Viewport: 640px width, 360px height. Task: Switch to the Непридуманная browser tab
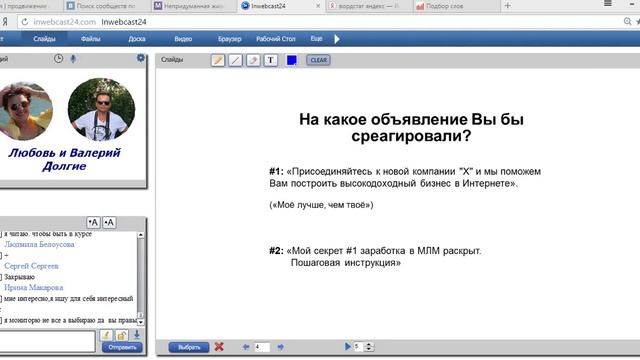click(x=193, y=6)
